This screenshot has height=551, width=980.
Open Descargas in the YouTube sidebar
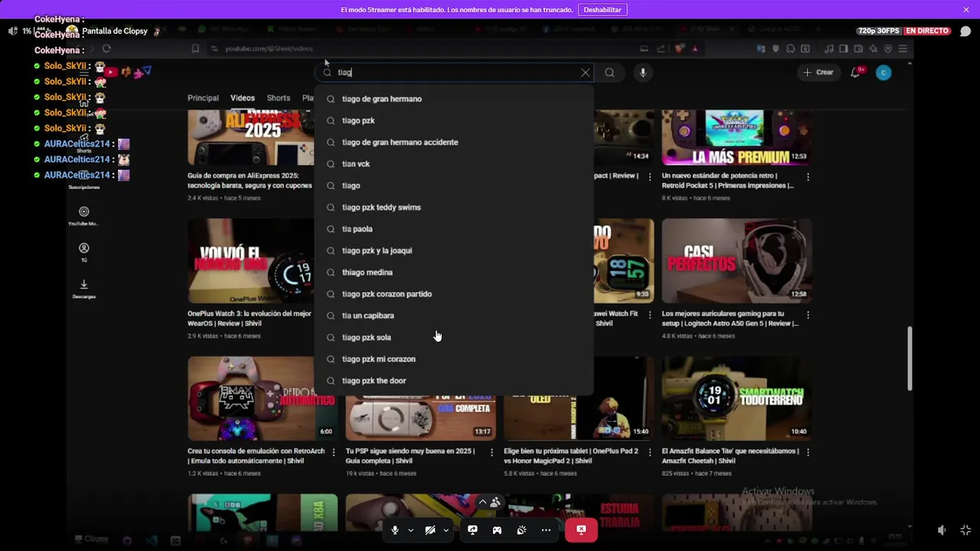pyautogui.click(x=84, y=289)
